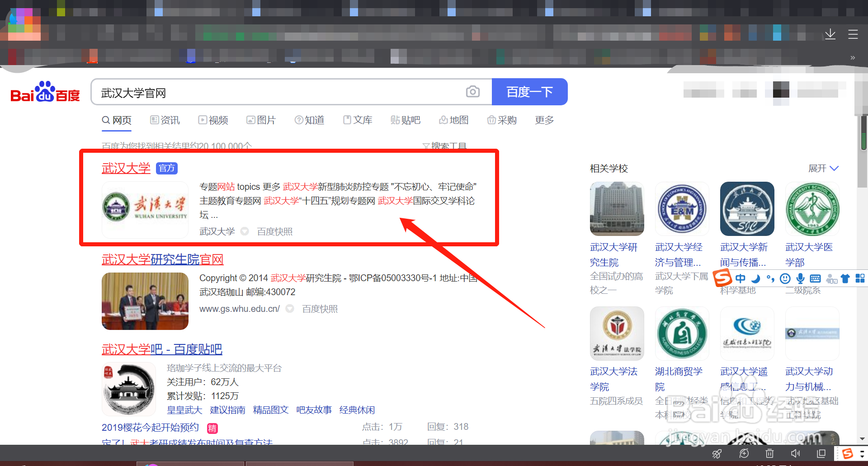The image size is (868, 466).
Task: Open the 武汉大学 official result title
Action: coord(126,168)
